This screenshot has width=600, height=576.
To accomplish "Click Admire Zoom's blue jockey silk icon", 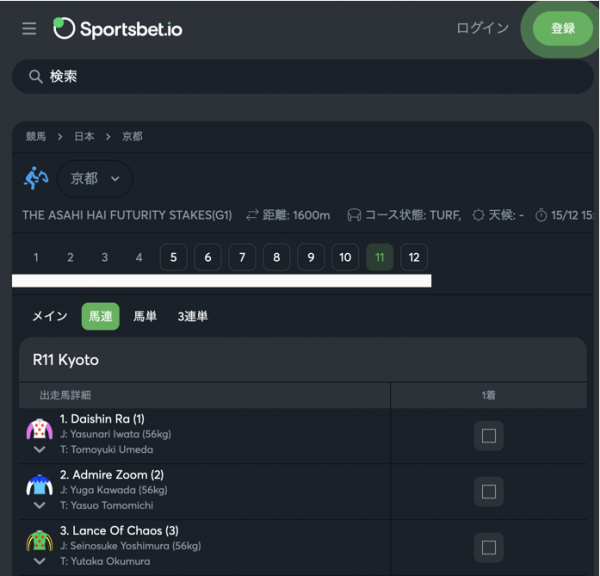I will click(39, 485).
